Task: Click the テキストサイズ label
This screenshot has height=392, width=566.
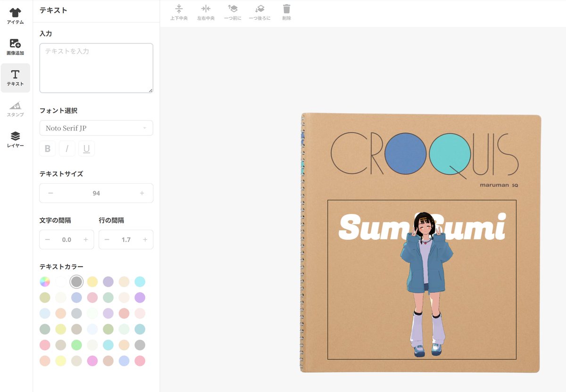Action: tap(61, 174)
